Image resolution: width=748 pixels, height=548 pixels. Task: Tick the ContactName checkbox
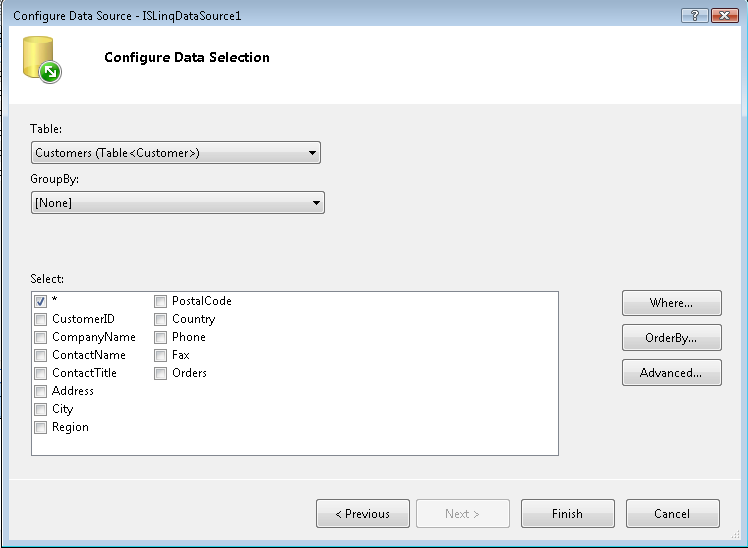(x=41, y=355)
